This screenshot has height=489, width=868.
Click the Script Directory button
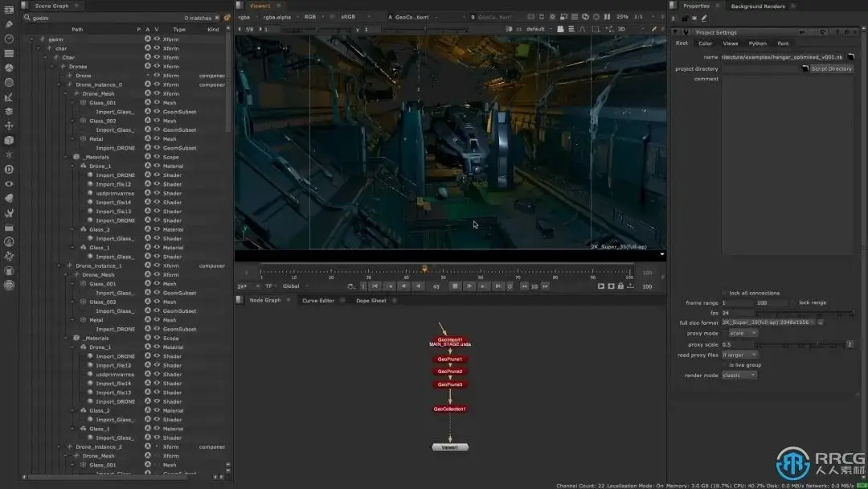831,68
